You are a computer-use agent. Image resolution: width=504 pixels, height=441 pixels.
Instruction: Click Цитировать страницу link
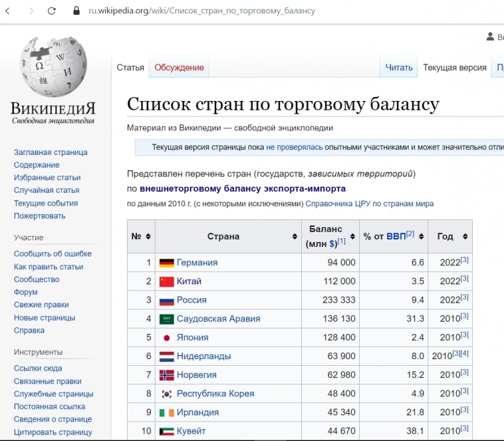[53, 432]
